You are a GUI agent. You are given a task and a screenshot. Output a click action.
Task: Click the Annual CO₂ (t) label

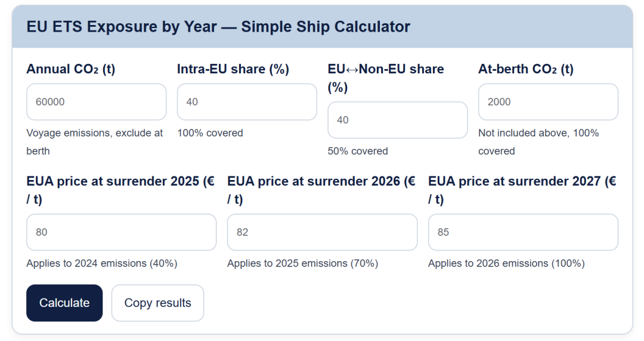(x=71, y=69)
